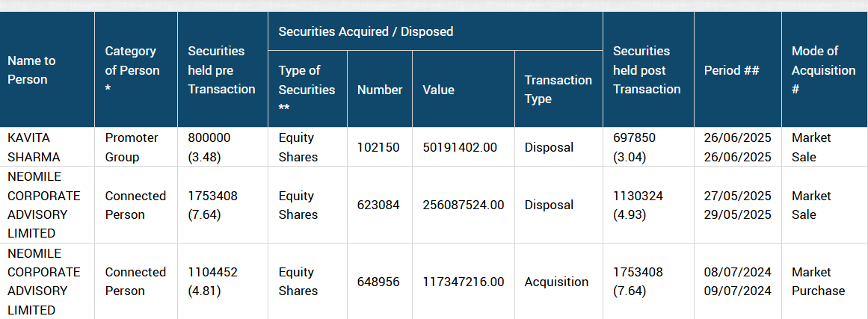Screen dimensions: 868x319
Task: Click the Promoter Group category cell
Action: (136, 147)
